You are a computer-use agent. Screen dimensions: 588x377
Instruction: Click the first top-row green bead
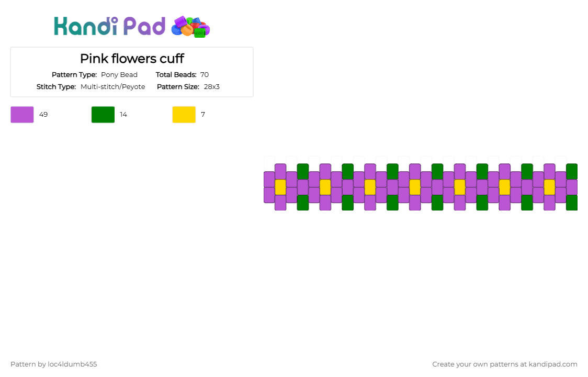pos(303,172)
